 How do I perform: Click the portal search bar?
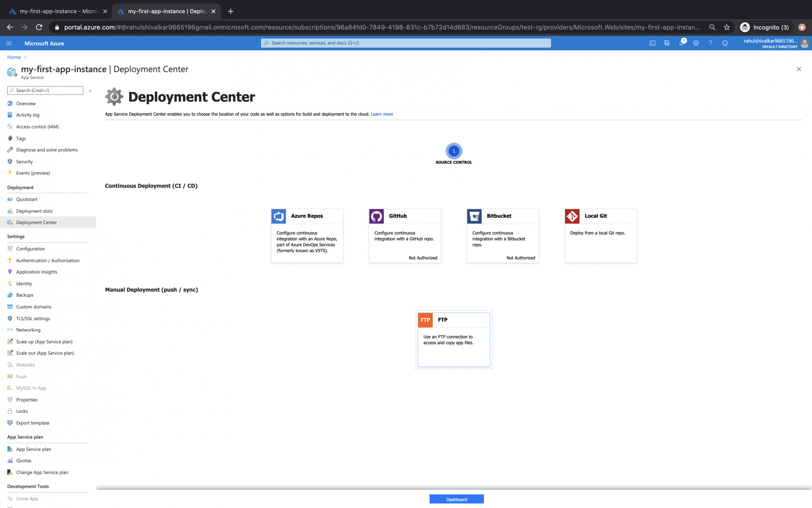click(406, 43)
